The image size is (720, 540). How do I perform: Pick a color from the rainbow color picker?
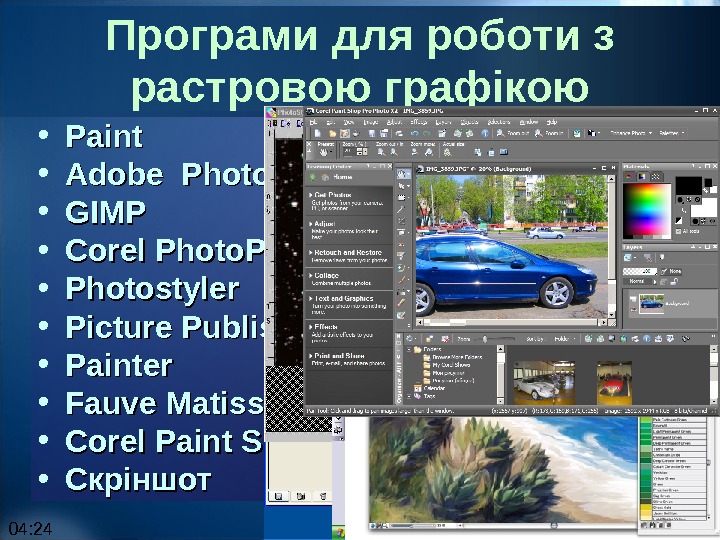[647, 211]
